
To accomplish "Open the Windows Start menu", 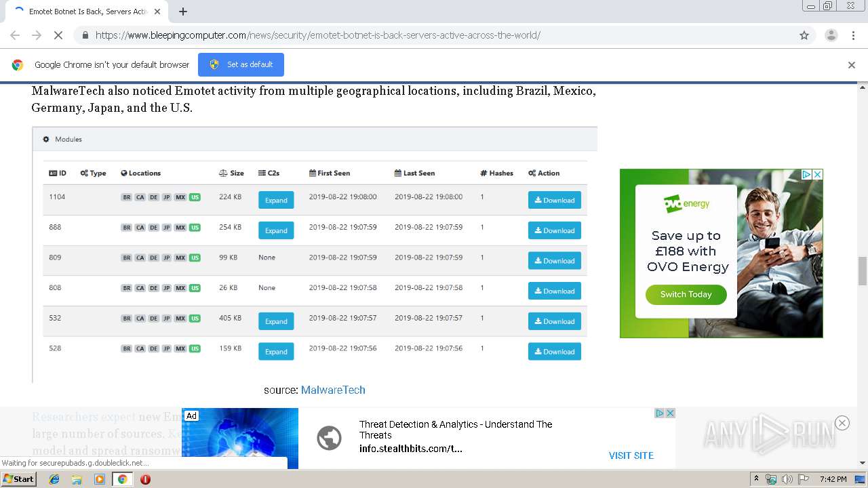I will click(x=18, y=479).
